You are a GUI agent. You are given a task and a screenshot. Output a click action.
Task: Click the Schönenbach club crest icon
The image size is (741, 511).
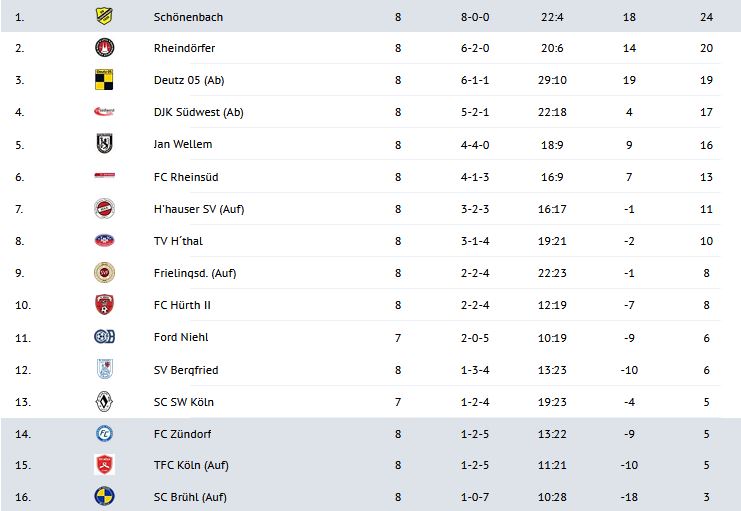[x=104, y=16]
